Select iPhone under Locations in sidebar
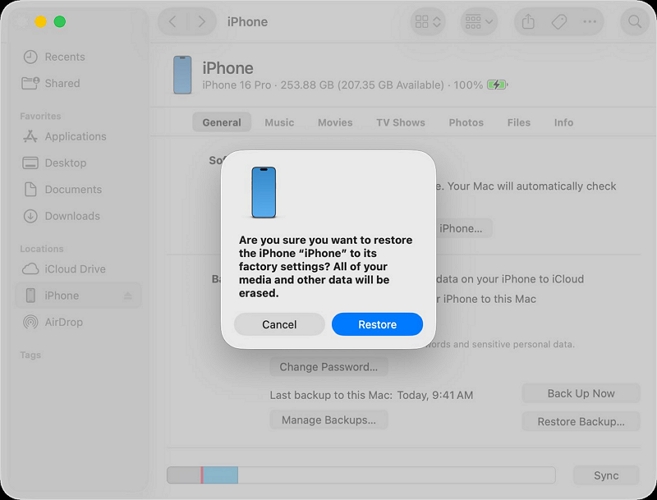 point(78,295)
